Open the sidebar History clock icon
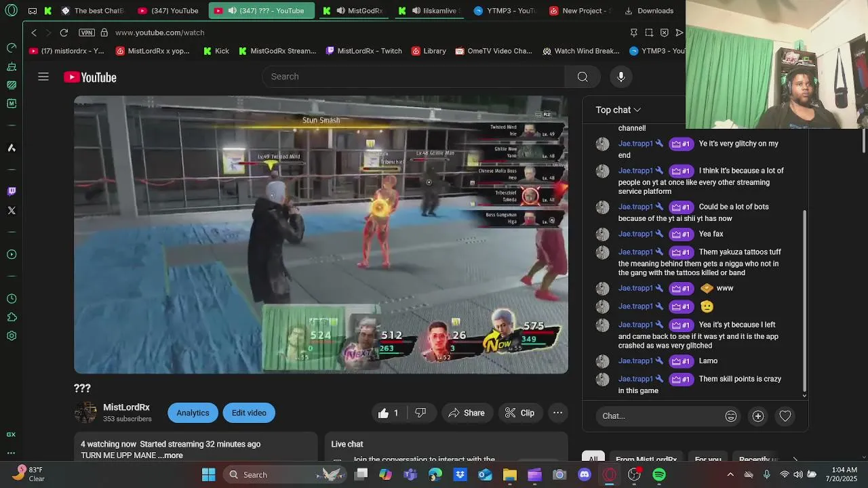The height and width of the screenshot is (488, 868). click(x=12, y=299)
